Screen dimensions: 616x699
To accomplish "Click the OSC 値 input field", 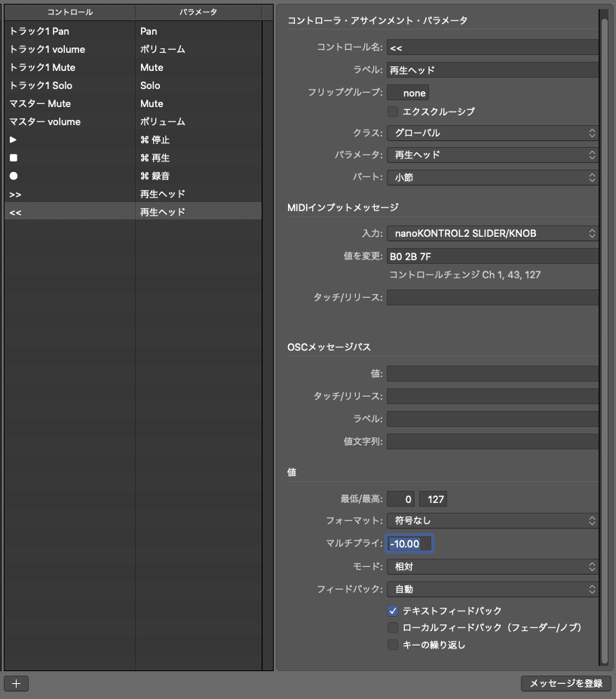I will click(x=492, y=373).
